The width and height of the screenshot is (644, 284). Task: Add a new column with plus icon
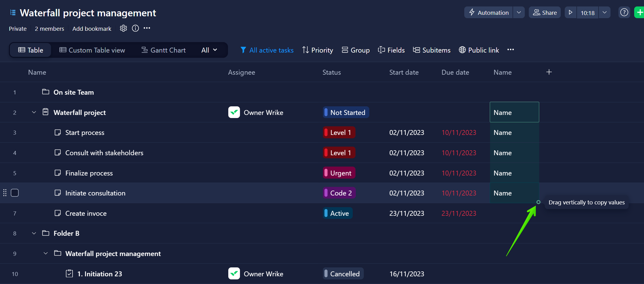coord(549,72)
